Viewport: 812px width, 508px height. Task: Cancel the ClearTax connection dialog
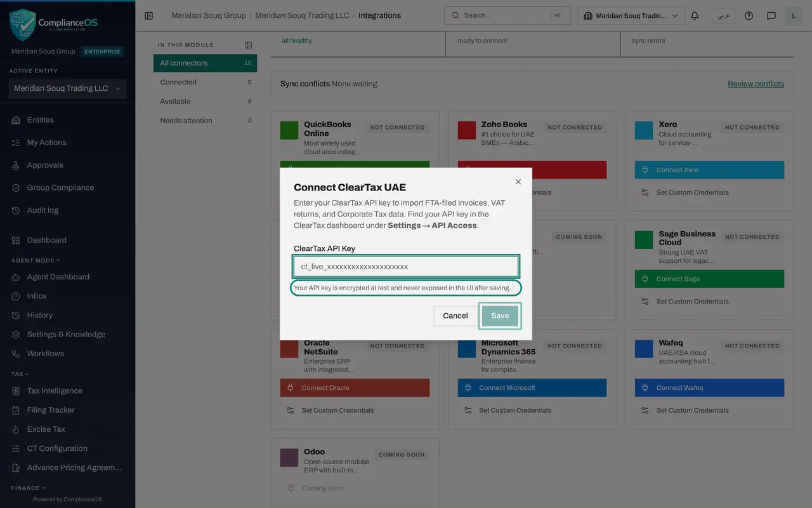pyautogui.click(x=455, y=316)
